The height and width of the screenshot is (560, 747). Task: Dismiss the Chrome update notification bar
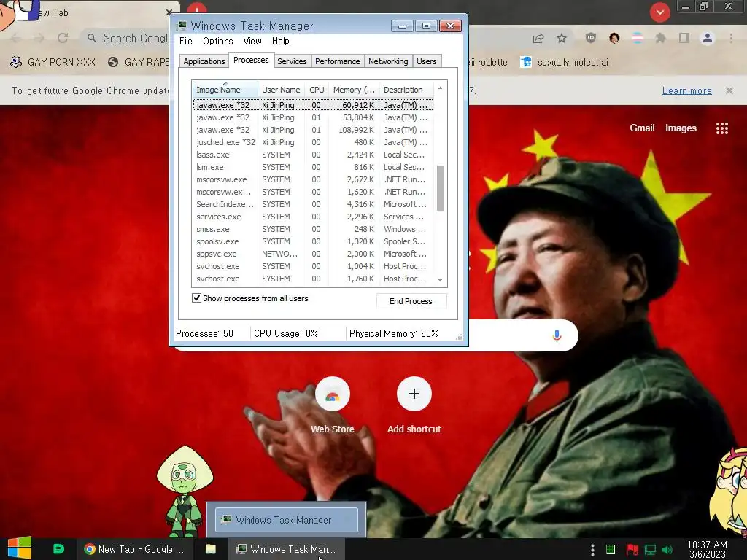tap(729, 90)
